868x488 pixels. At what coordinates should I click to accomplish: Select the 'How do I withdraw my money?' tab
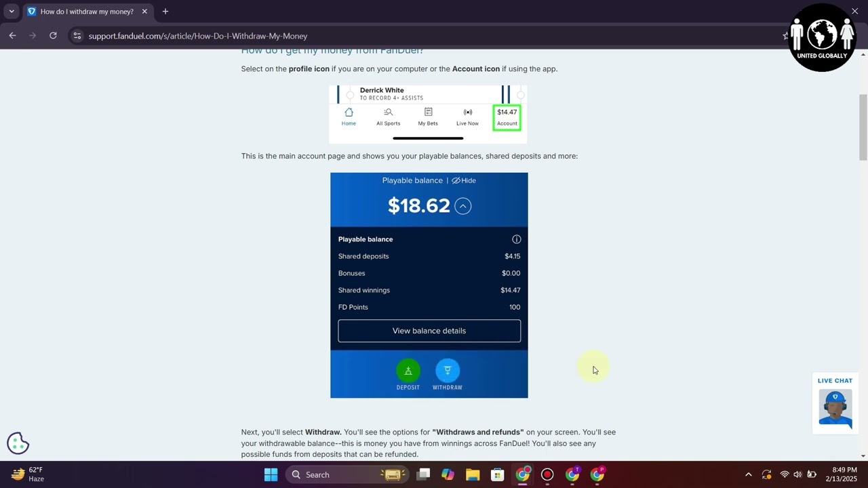[x=87, y=12]
